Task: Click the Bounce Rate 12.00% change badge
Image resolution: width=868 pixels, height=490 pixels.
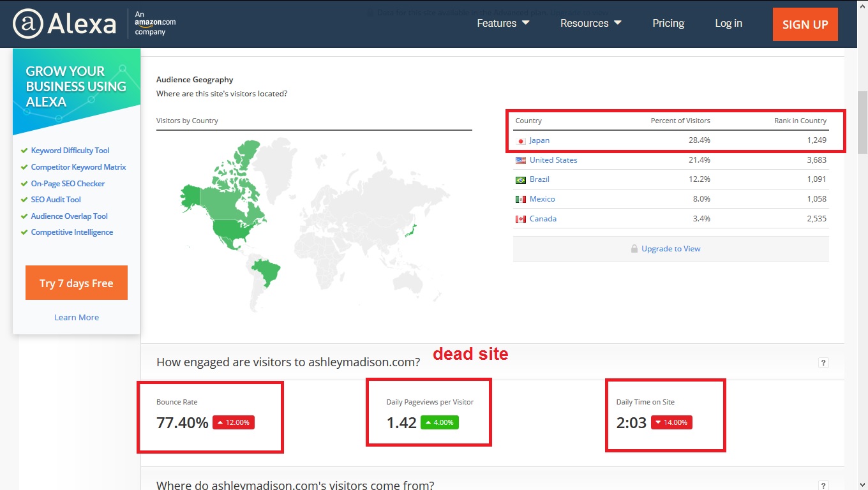Action: (x=234, y=422)
